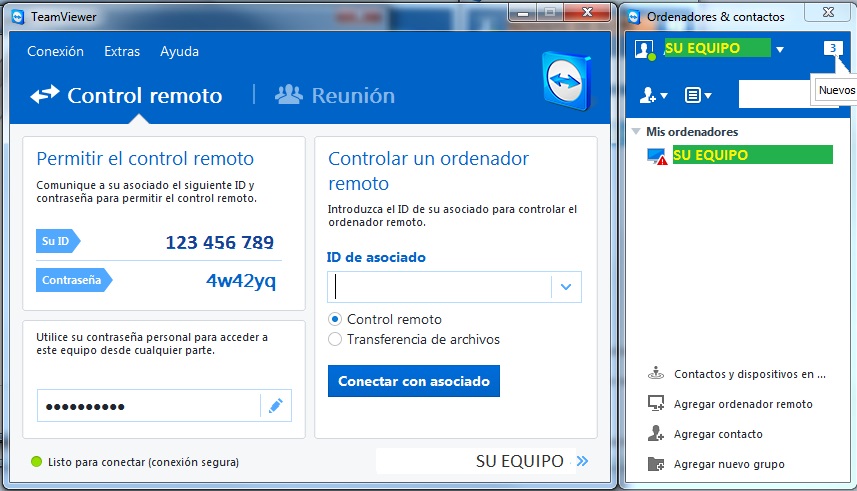
Task: Click computer icon with warning next to SU EQUIPO
Action: point(656,156)
